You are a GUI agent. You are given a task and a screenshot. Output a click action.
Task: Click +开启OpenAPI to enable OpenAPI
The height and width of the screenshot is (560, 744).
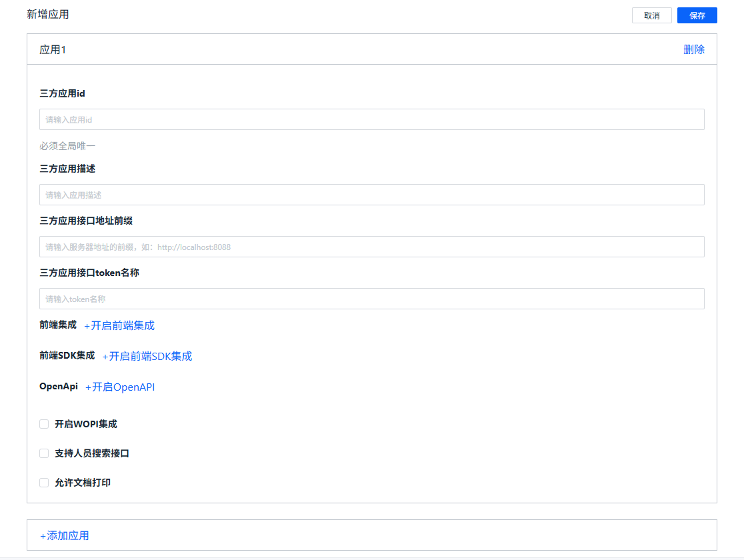[x=120, y=387]
